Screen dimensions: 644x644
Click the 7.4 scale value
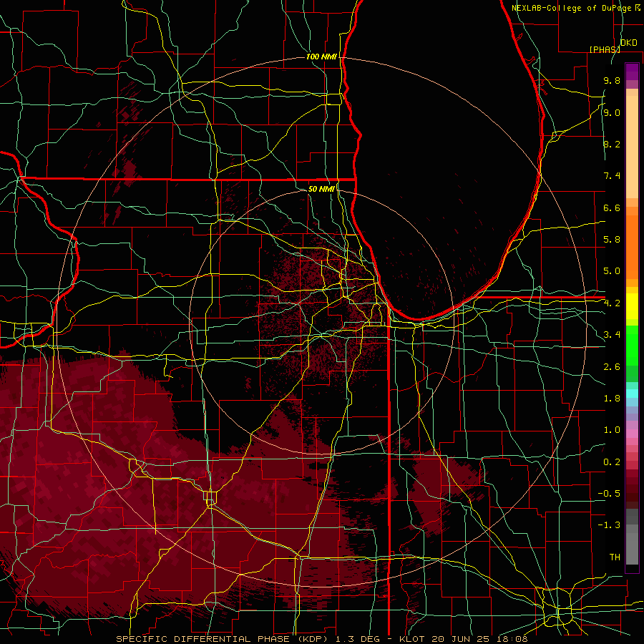(x=612, y=176)
